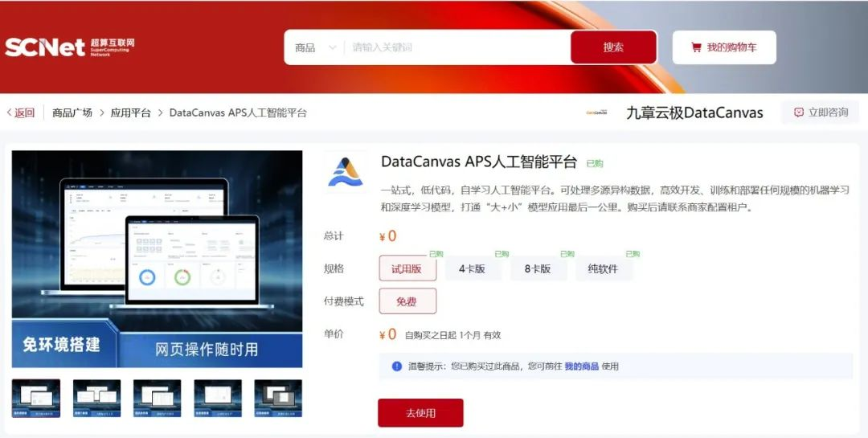The image size is (868, 438).
Task: Go to 商品广场 in breadcrumb
Action: [x=72, y=113]
